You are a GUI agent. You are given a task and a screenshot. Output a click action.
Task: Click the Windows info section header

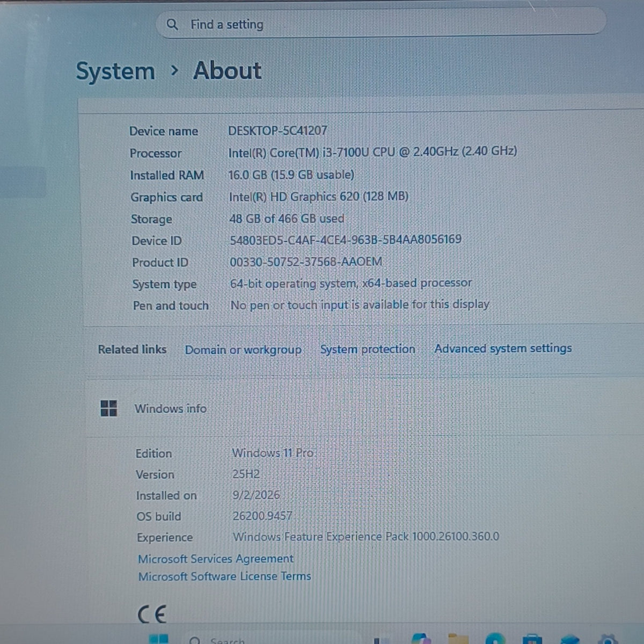coord(170,408)
